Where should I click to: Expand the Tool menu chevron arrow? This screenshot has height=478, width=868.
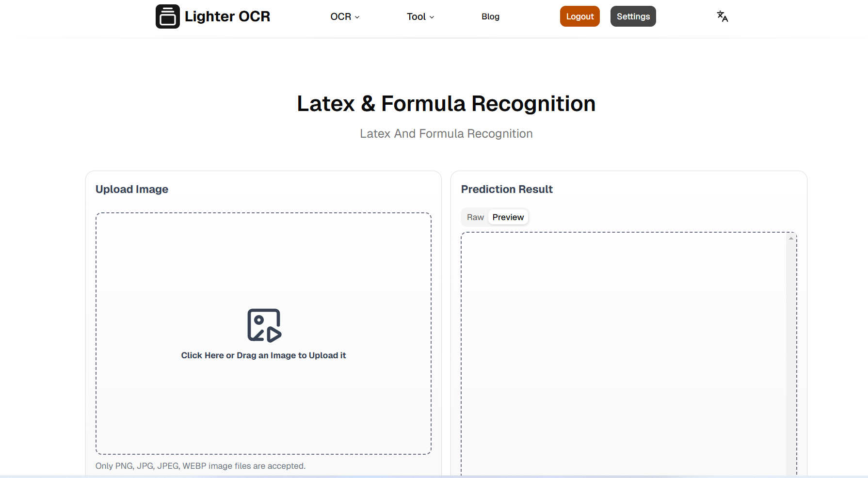[432, 17]
